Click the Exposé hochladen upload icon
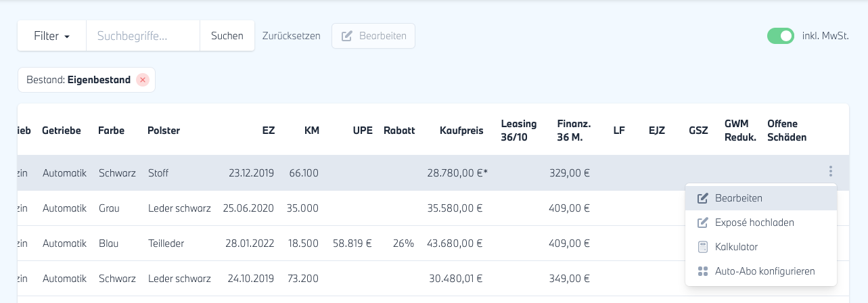Image resolution: width=868 pixels, height=303 pixels. 702,223
